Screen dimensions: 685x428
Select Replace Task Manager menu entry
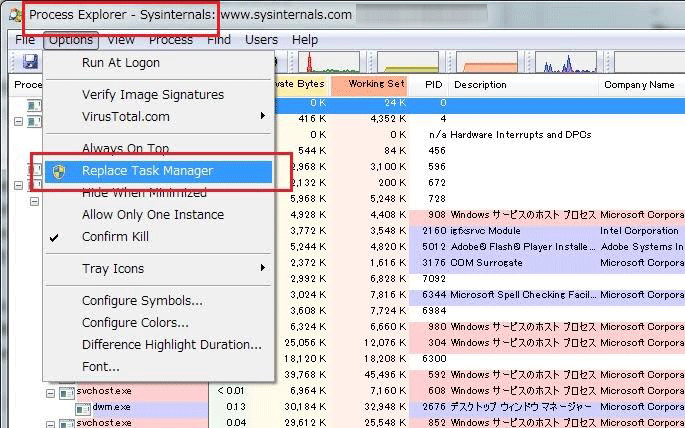pos(158,171)
